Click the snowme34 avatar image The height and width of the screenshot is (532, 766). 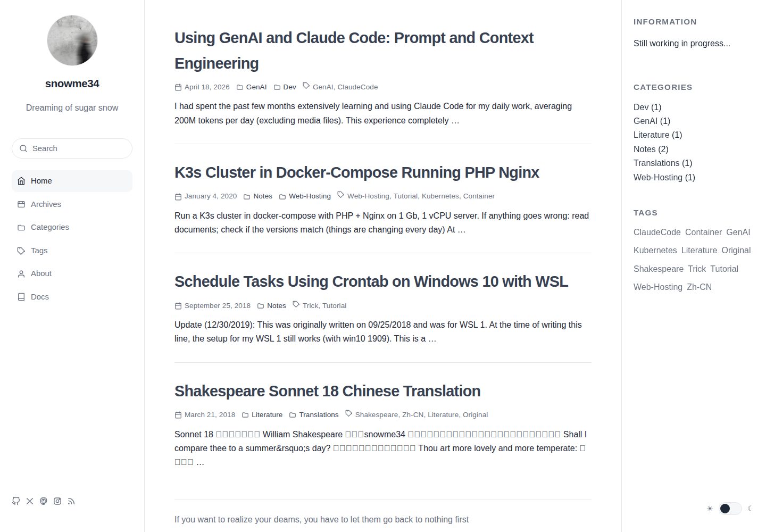pyautogui.click(x=72, y=40)
